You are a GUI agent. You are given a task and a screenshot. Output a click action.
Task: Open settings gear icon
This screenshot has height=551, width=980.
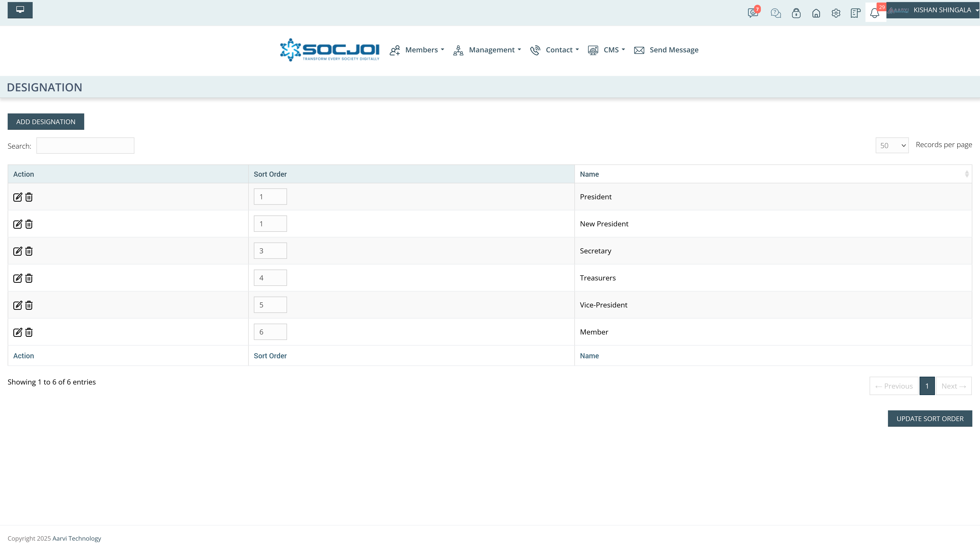pos(836,13)
